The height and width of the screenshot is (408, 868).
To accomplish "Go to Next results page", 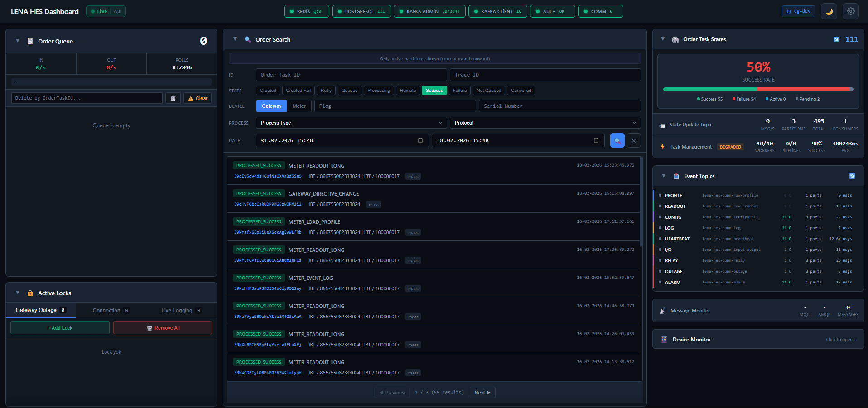I will [x=482, y=393].
